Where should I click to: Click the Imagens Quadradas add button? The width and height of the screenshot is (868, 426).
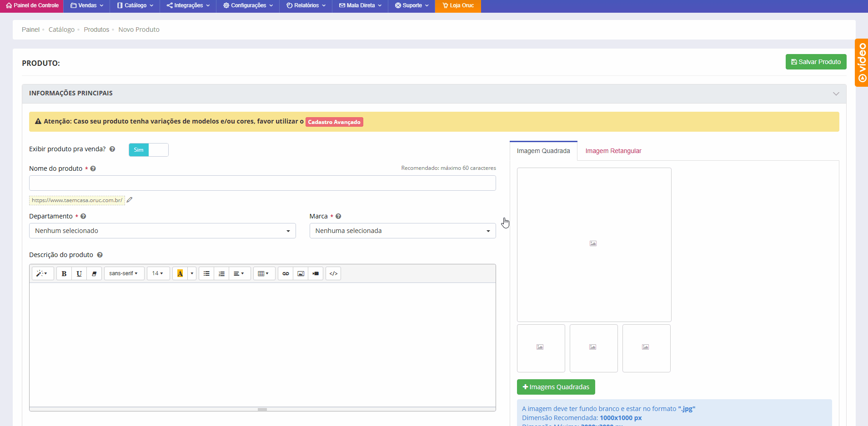tap(556, 387)
